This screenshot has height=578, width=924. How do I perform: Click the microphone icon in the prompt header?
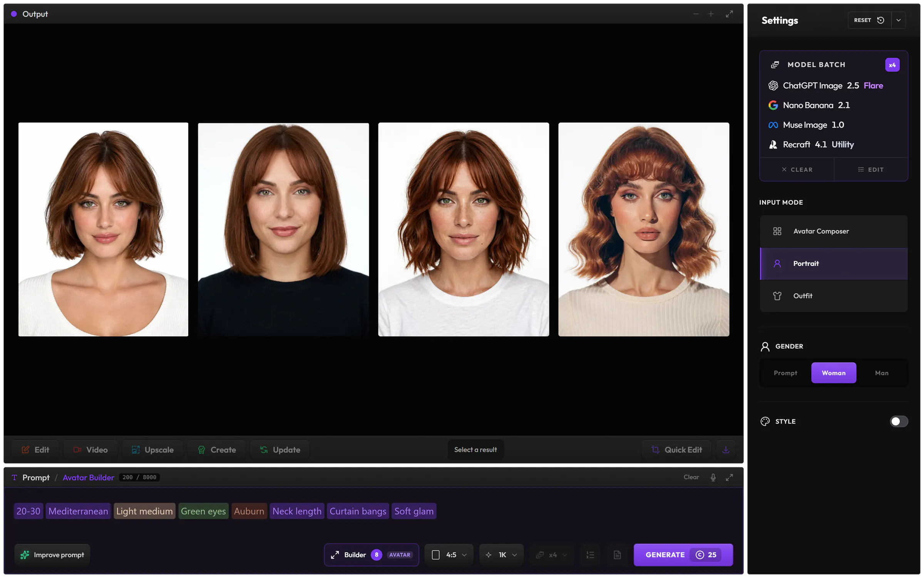(x=713, y=477)
